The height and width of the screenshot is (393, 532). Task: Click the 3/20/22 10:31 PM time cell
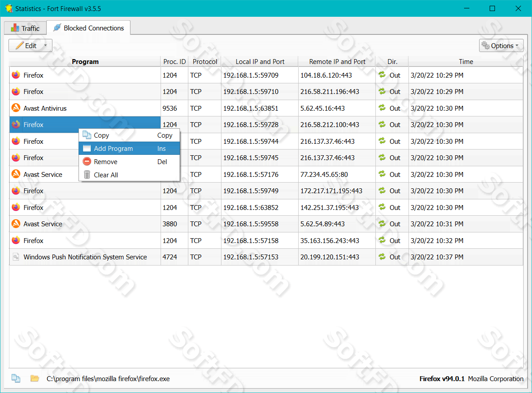tap(437, 224)
